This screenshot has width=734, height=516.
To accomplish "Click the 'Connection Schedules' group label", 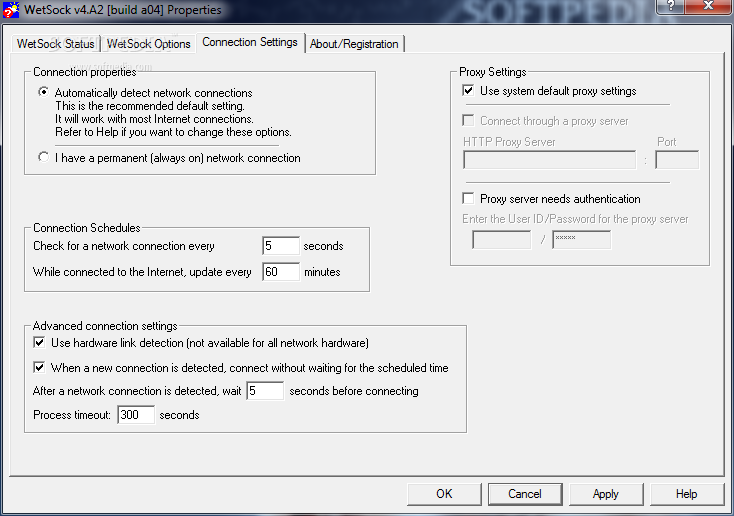I will (x=87, y=228).
